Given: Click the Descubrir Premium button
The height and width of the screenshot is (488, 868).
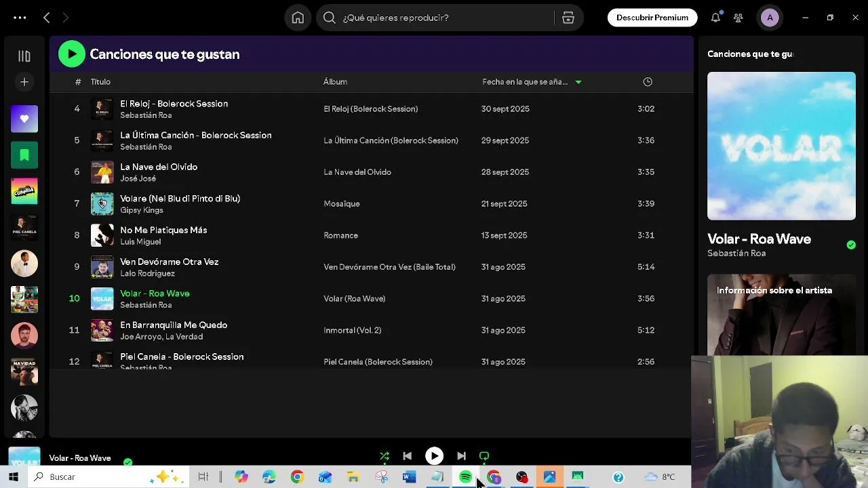Looking at the screenshot, I should click(x=652, y=18).
